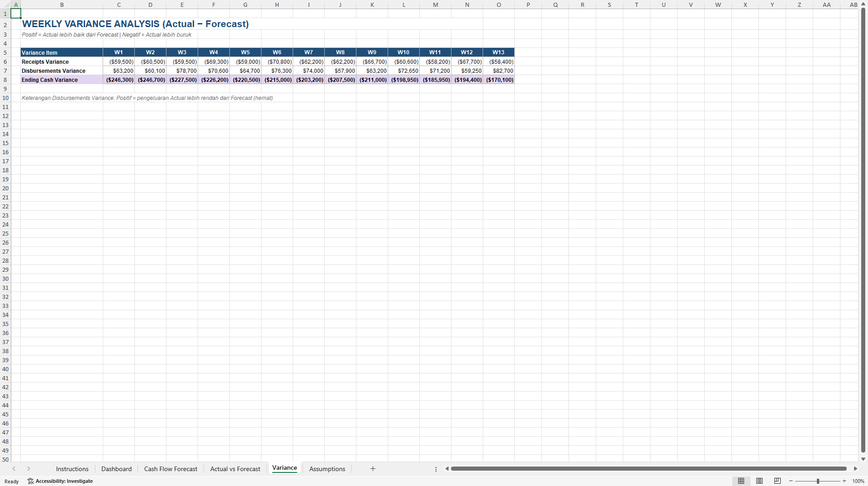Select column C header
The height and width of the screenshot is (486, 868).
pyautogui.click(x=119, y=5)
